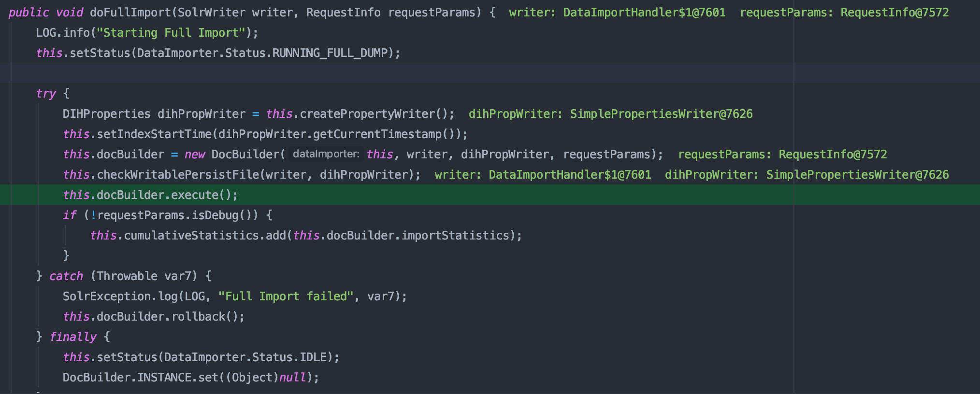This screenshot has width=980, height=394.
Task: Click the checkWritablePersistFile method call
Action: (x=178, y=175)
